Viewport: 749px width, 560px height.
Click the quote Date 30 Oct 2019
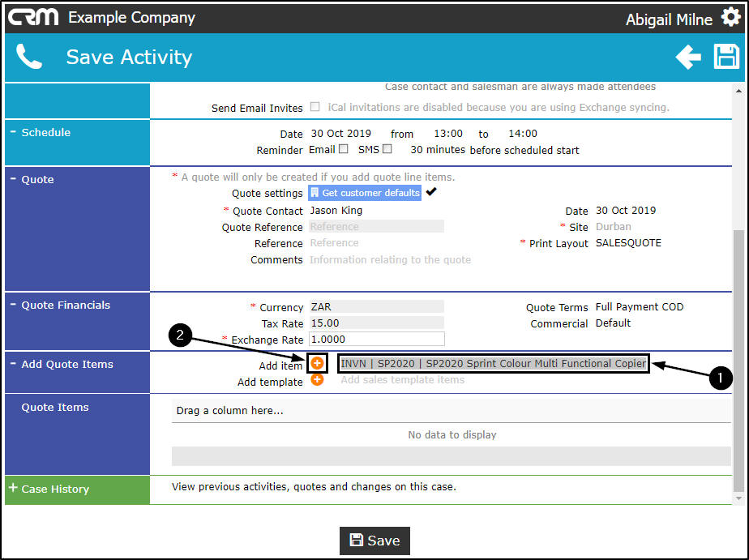tap(626, 211)
